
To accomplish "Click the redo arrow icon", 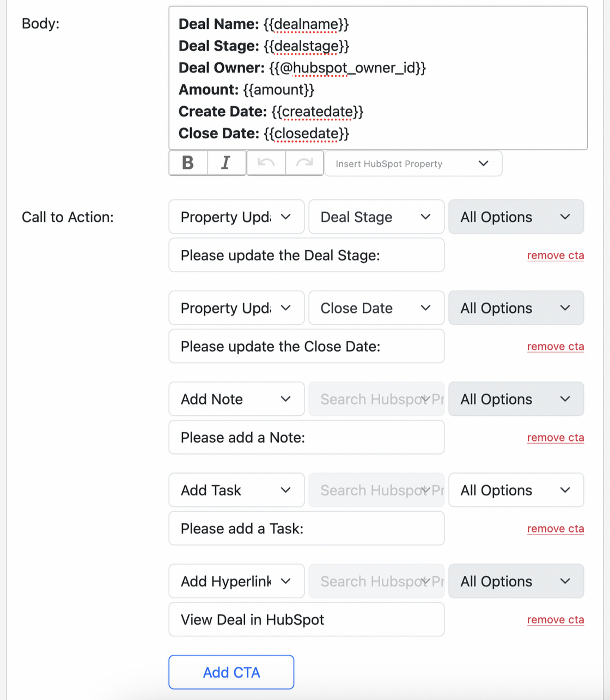I will (x=304, y=163).
